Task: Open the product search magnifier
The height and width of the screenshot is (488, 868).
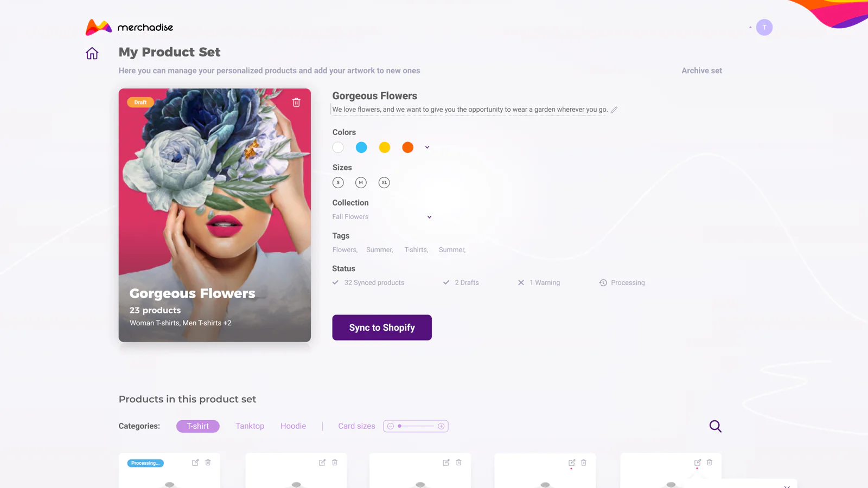Action: pos(715,426)
